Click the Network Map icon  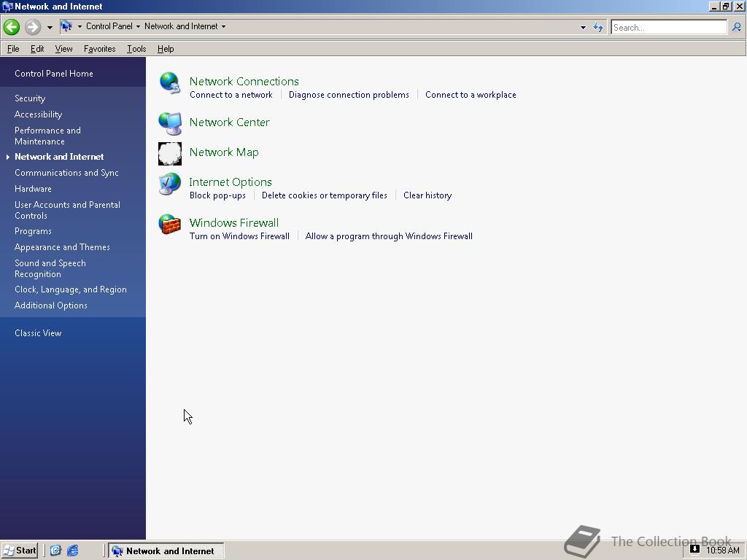pyautogui.click(x=170, y=153)
